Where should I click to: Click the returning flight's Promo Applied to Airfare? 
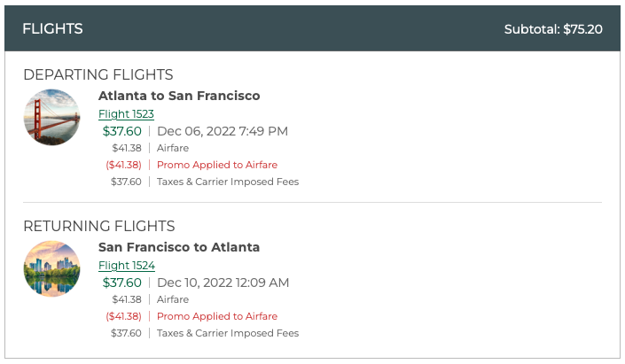click(217, 316)
